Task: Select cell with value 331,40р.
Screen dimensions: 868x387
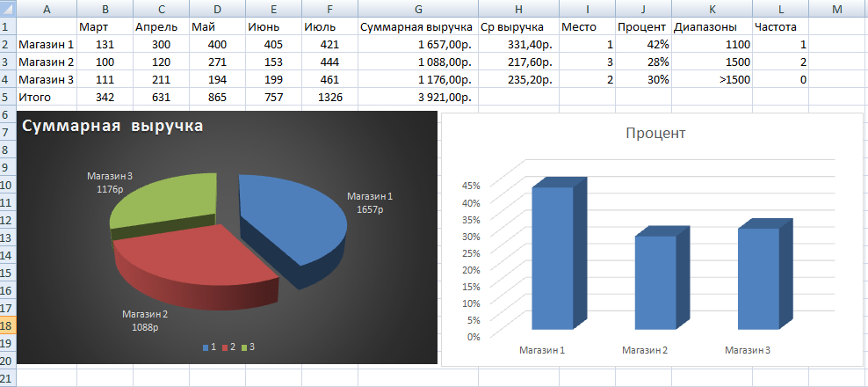Action: (518, 44)
